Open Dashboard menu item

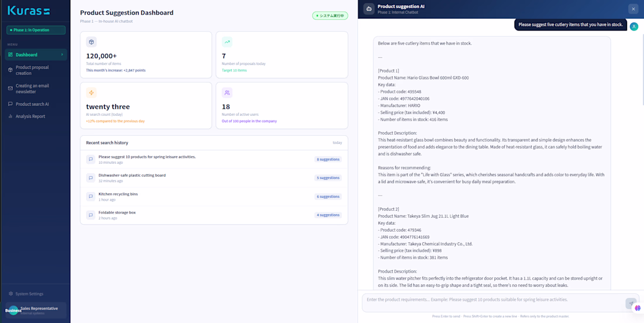(x=36, y=54)
